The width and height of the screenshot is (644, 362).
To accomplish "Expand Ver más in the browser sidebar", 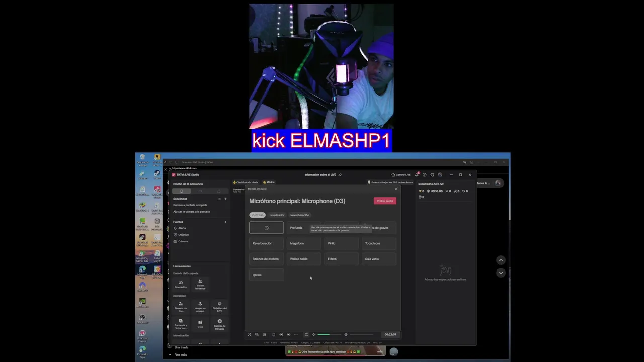I will [x=178, y=354].
